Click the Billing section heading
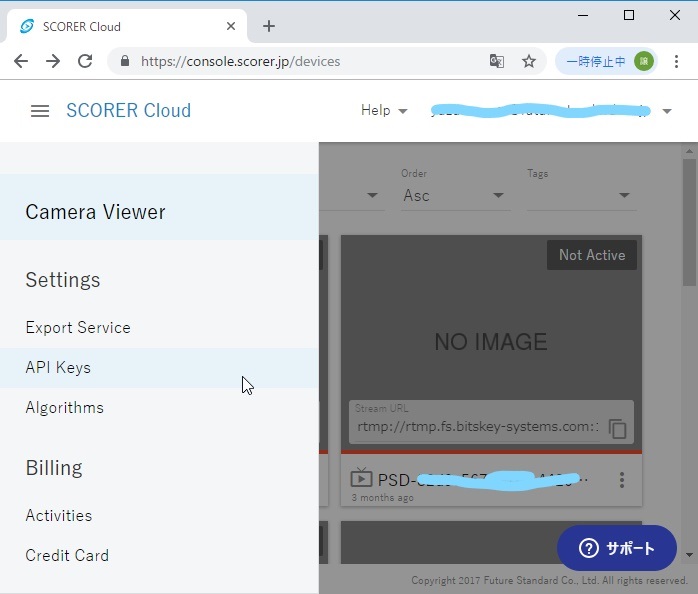The height and width of the screenshot is (594, 698). point(54,468)
